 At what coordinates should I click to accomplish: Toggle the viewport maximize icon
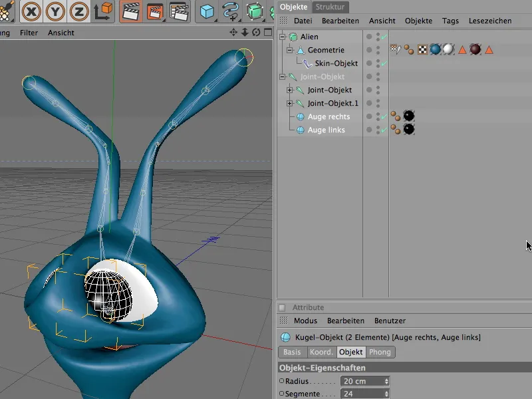click(268, 32)
